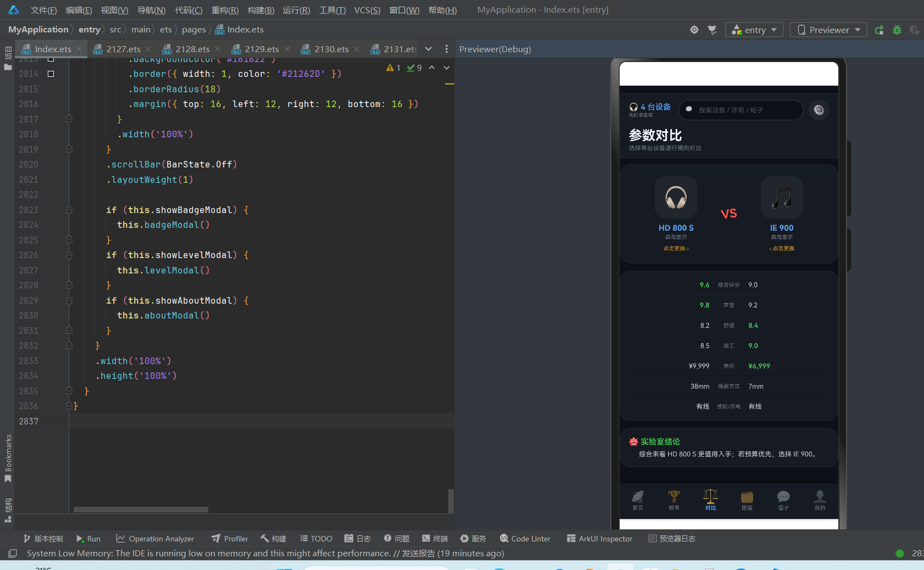The image size is (924, 570).
Task: Click the warning indicator in the editor
Action: 393,68
